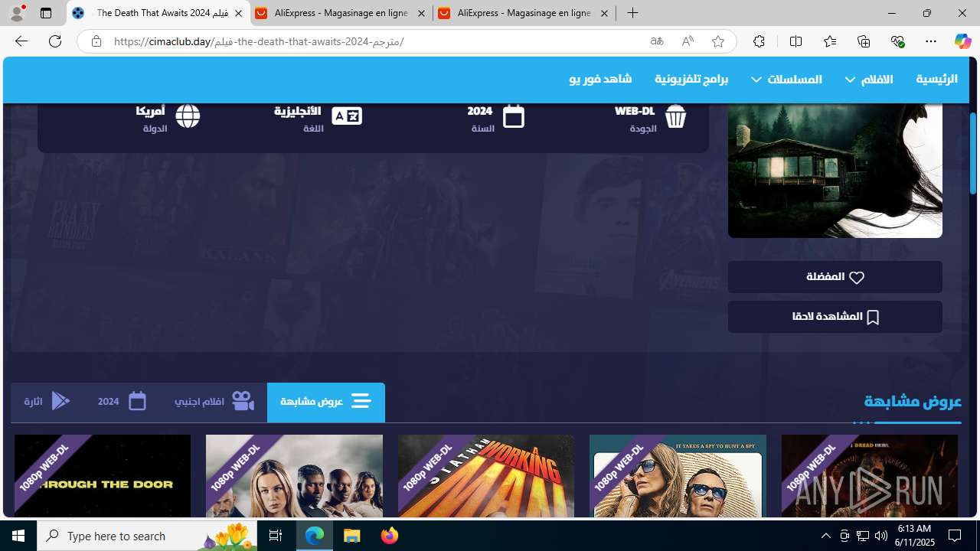Image resolution: width=980 pixels, height=551 pixels.
Task: Open Collections icon in toolbar
Action: click(x=864, y=41)
